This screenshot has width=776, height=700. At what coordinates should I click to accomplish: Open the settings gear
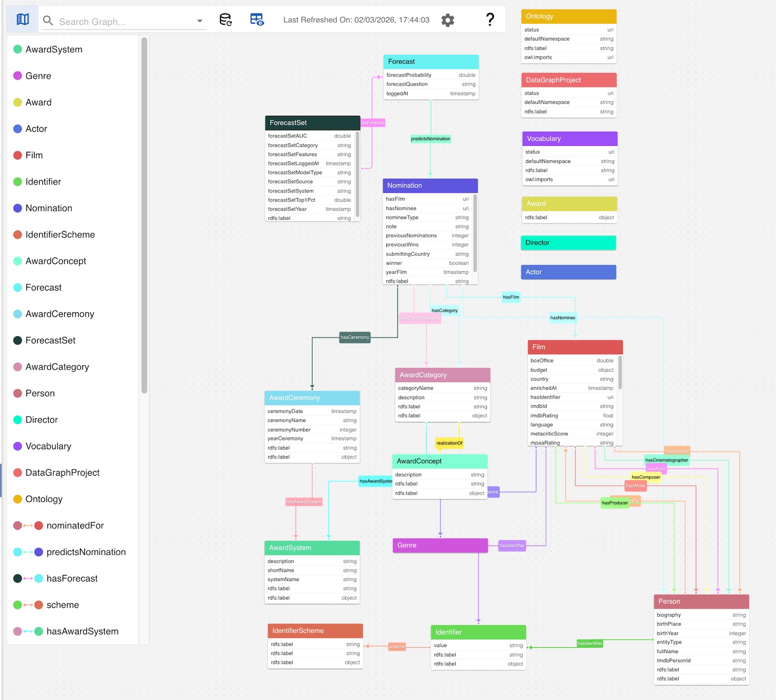pos(447,20)
